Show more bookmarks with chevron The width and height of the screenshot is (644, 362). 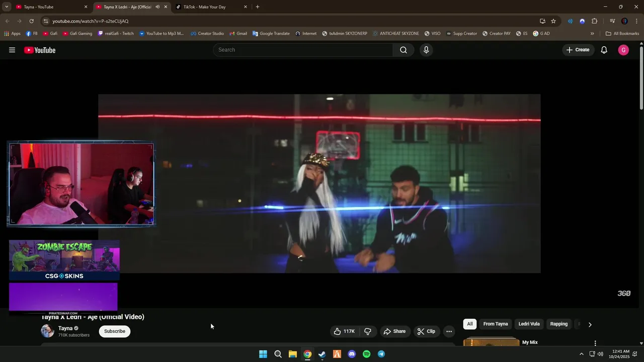(x=592, y=34)
